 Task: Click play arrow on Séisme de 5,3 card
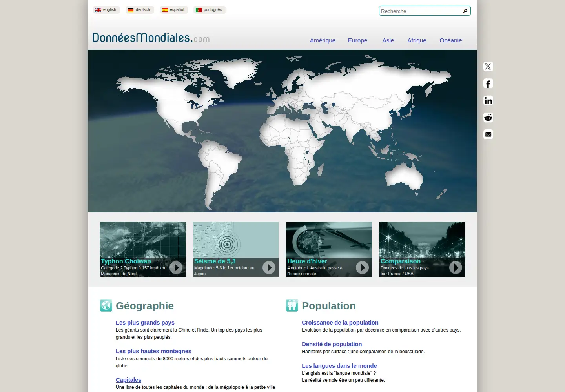pos(269,267)
